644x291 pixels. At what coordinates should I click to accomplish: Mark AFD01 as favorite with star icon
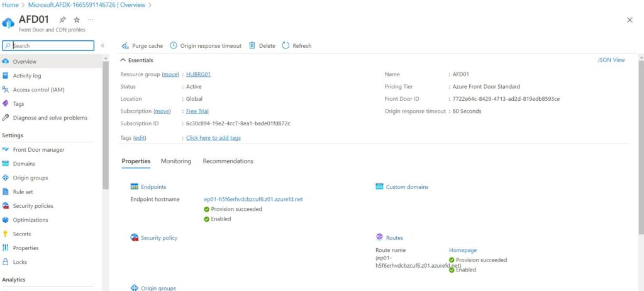[x=77, y=20]
